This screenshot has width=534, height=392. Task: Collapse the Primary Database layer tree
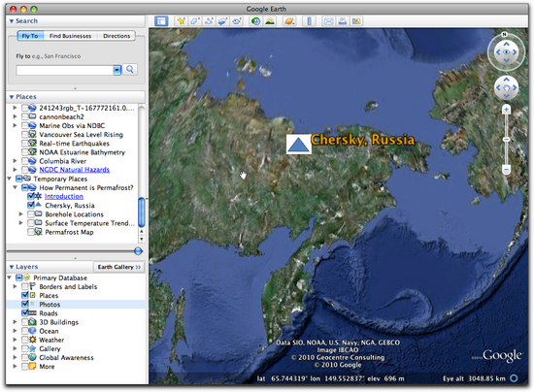tap(9, 278)
